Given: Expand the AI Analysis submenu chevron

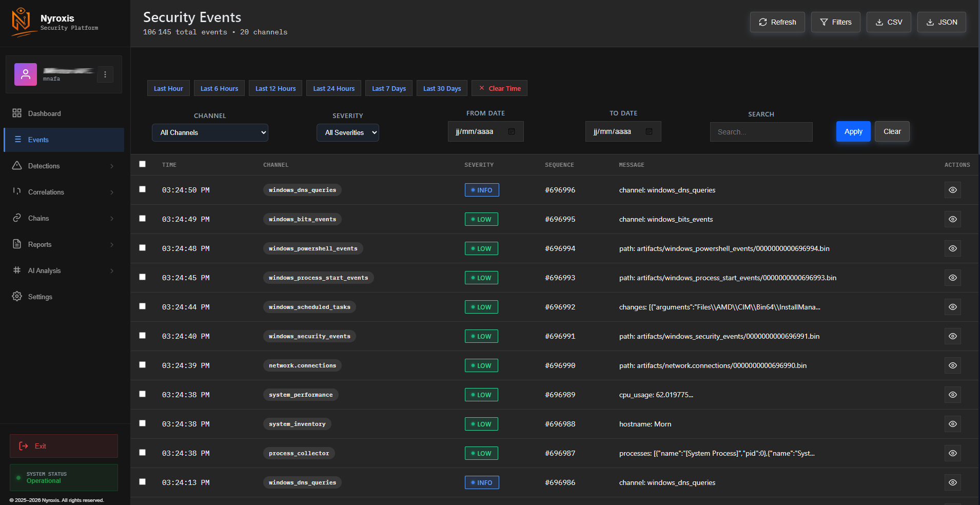Looking at the screenshot, I should [112, 270].
